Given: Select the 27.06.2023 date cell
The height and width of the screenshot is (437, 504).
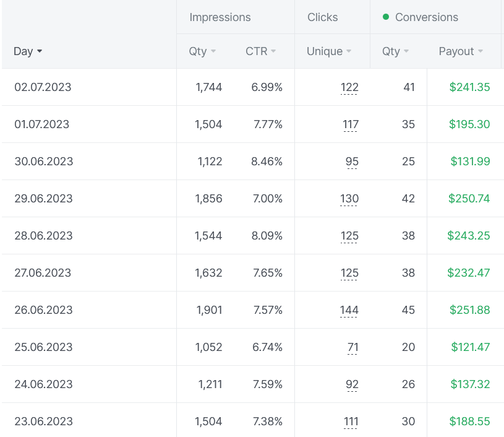Looking at the screenshot, I should point(43,273).
